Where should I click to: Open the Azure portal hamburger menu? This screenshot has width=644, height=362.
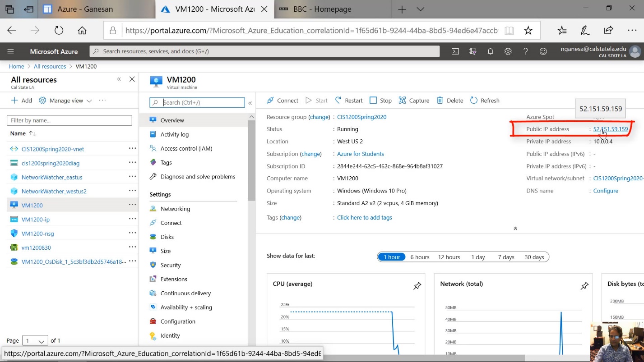[x=11, y=51]
